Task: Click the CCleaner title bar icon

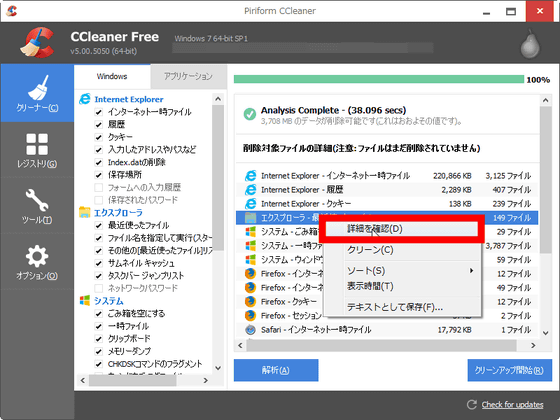Action: click(12, 11)
